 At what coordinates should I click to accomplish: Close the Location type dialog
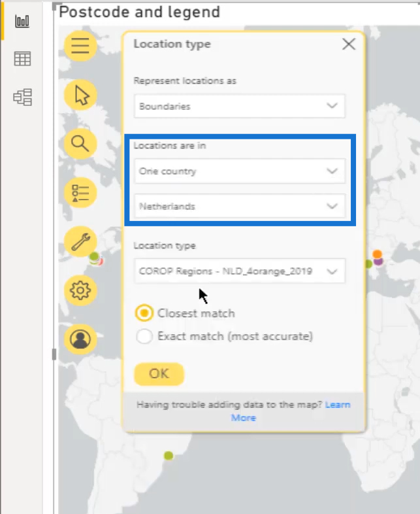point(349,44)
